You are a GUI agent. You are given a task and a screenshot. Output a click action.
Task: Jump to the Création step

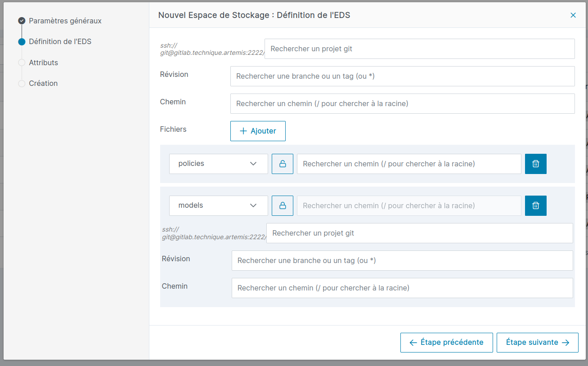point(43,84)
